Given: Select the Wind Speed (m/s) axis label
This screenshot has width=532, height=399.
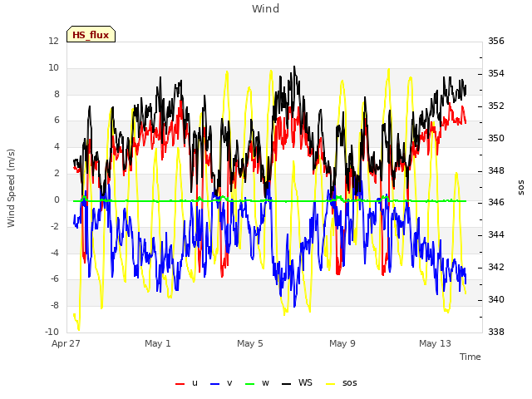Looking at the screenshot, I should coord(11,188).
